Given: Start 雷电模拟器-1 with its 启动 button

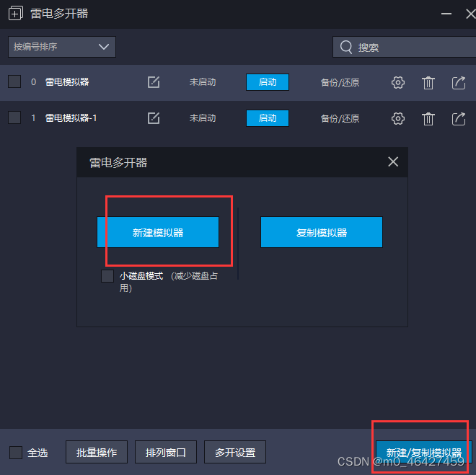Looking at the screenshot, I should (268, 118).
